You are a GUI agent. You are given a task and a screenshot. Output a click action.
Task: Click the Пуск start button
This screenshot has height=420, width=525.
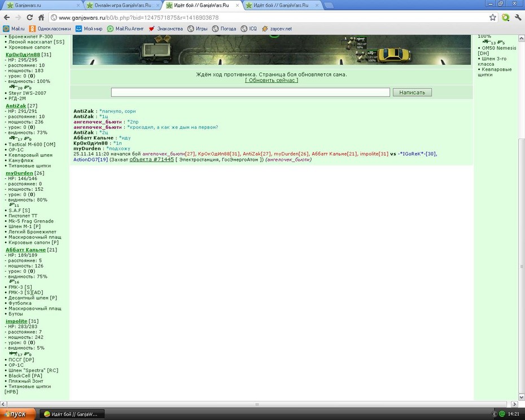click(x=17, y=414)
